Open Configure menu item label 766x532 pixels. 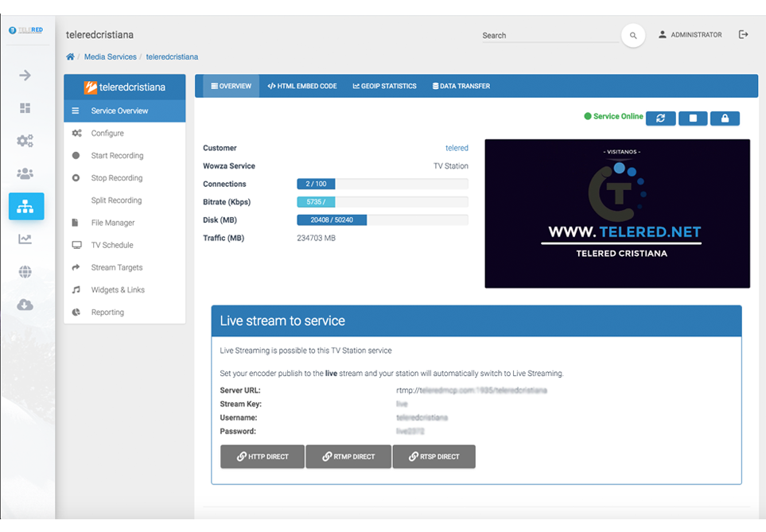[x=107, y=133]
